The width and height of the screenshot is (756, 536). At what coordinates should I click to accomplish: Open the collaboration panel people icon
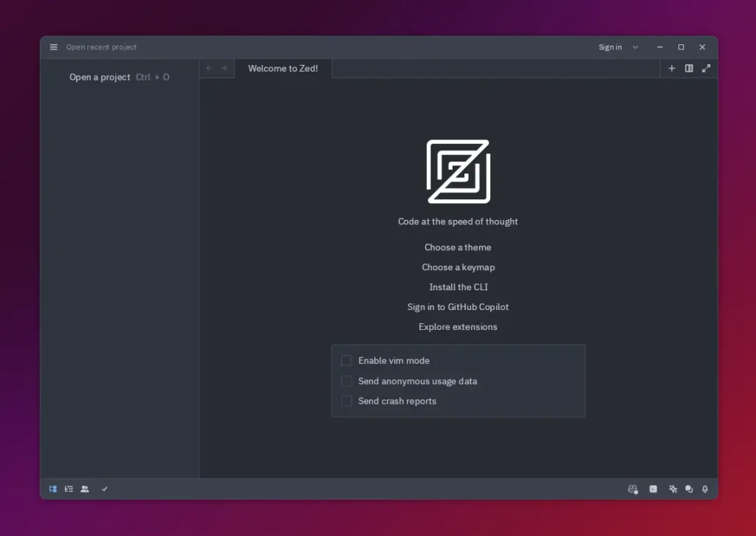[x=85, y=489]
